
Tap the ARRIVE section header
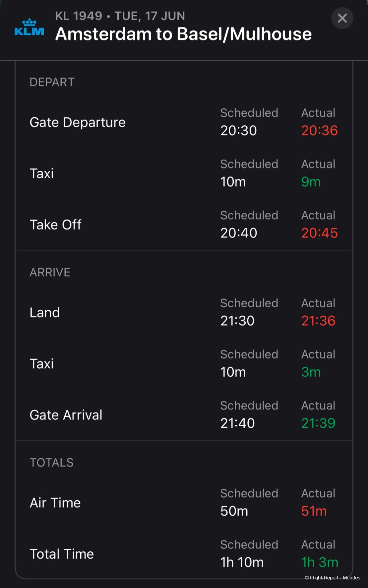(x=50, y=272)
